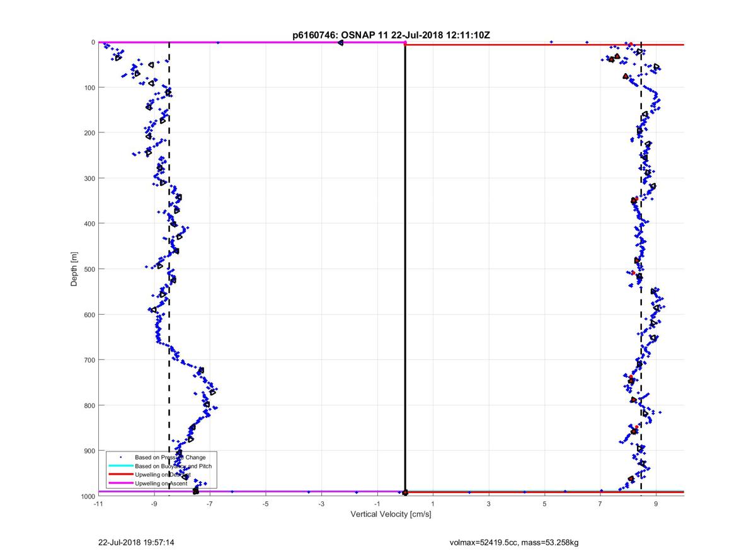Screen dimensions: 756x558
Task: Click the plot title 'p6160746: OSNAP 11 22-Jul-2018 12:11:10Z'
Action: pyautogui.click(x=391, y=35)
